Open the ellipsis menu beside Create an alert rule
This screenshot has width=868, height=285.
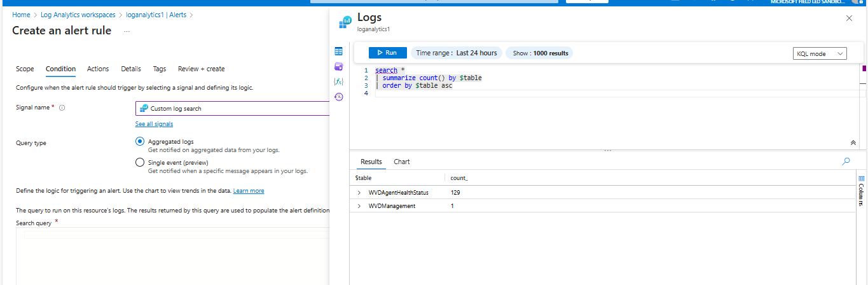127,31
